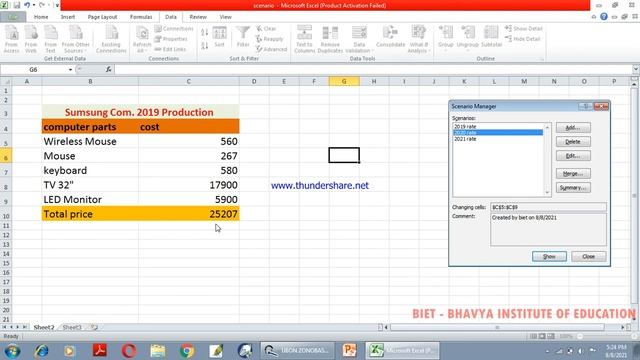Click the From Access icon
The height and width of the screenshot is (360, 640).
click(11, 39)
